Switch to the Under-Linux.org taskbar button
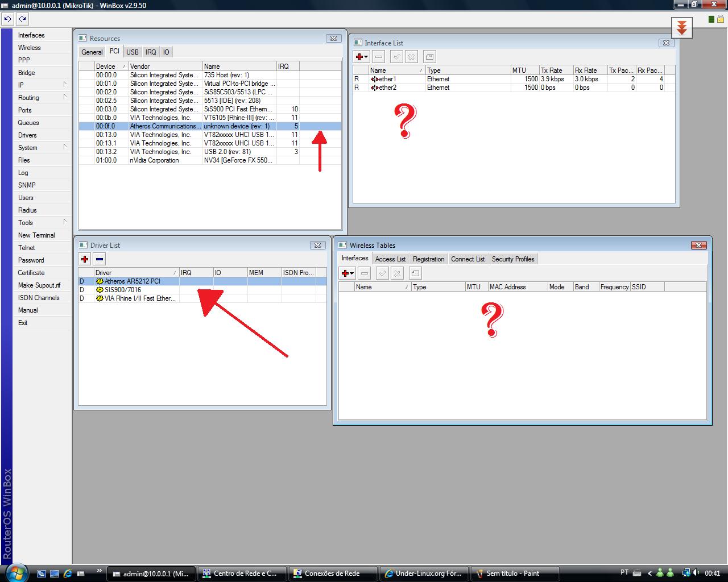This screenshot has height=582, width=728. click(x=424, y=573)
